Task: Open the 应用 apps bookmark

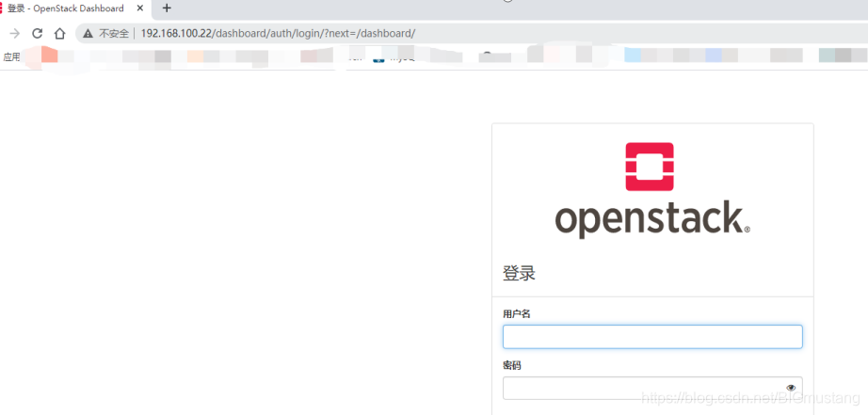Action: point(11,57)
